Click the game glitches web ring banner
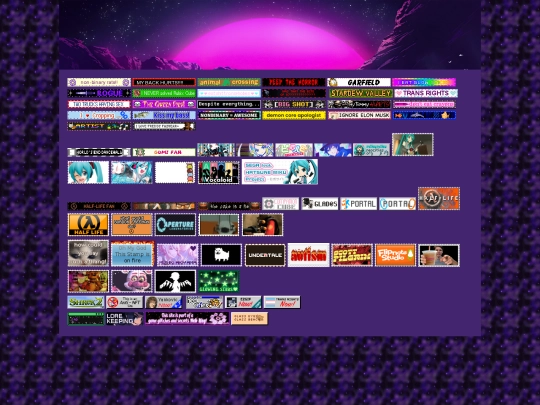 [187, 319]
